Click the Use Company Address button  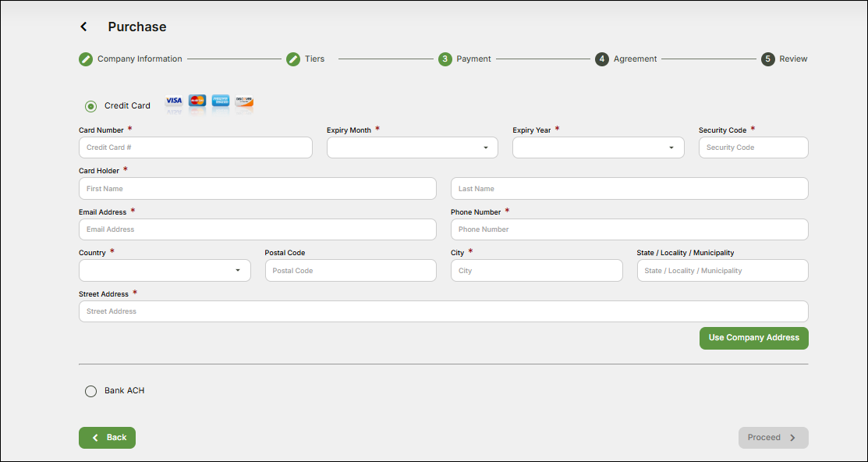pyautogui.click(x=753, y=338)
